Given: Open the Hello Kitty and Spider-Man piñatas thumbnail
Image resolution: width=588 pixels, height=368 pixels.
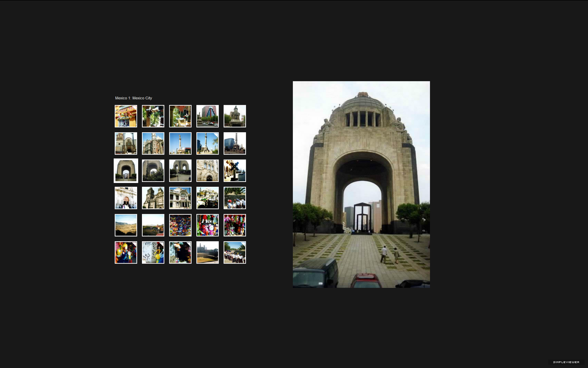Looking at the screenshot, I should (207, 225).
